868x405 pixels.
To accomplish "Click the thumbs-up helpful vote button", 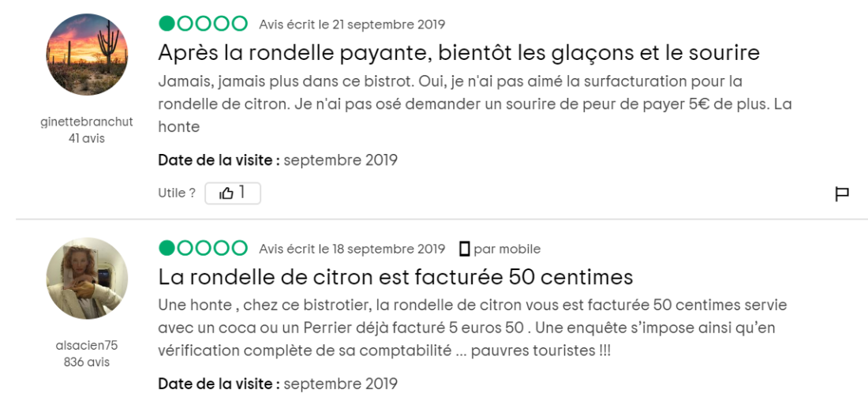I will coord(233,193).
